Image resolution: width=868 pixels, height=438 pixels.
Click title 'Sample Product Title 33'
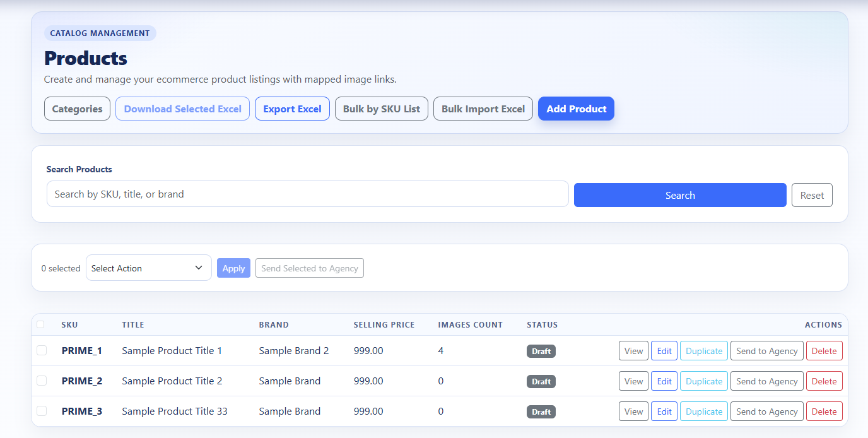click(x=175, y=411)
